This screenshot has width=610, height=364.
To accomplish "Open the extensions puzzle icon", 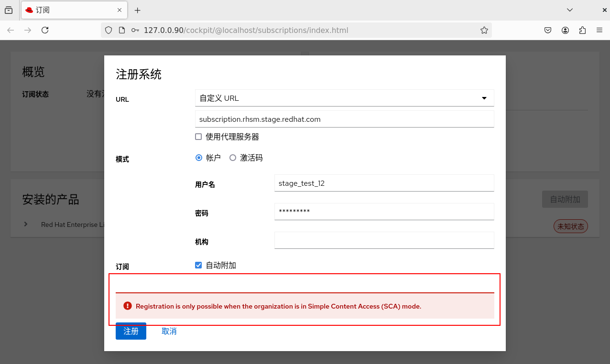I will pyautogui.click(x=582, y=30).
